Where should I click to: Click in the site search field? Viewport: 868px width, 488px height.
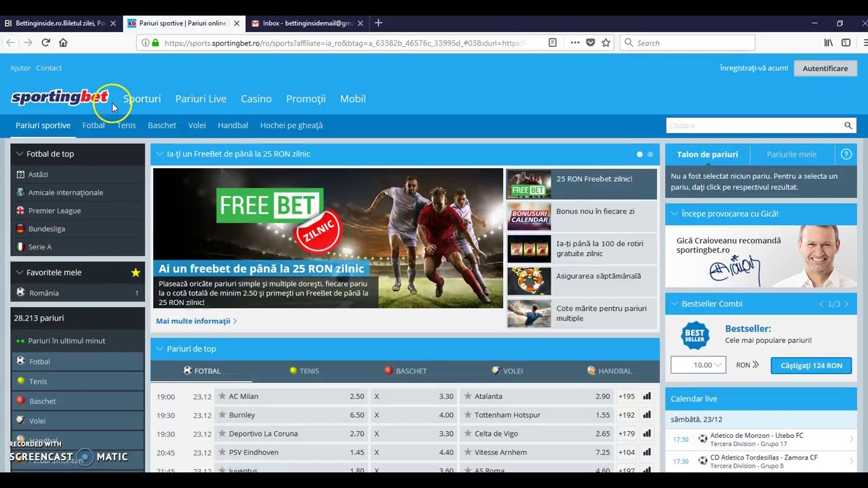[x=754, y=125]
